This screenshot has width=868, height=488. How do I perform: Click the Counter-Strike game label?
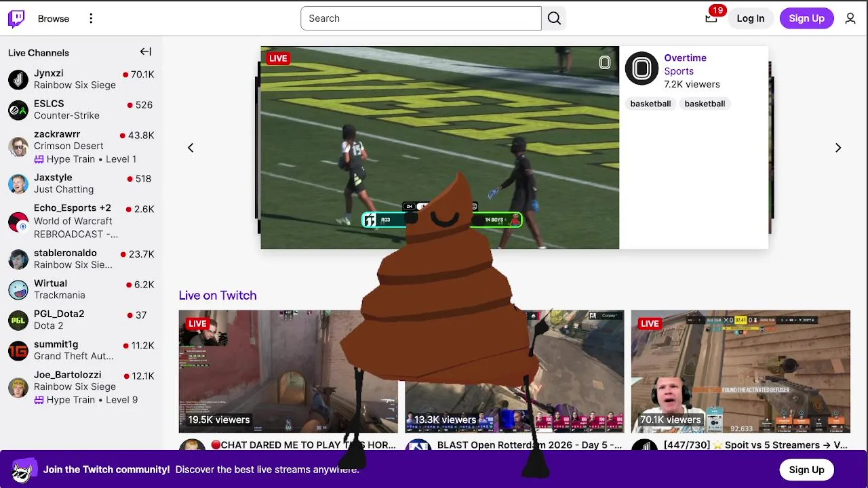coord(66,116)
